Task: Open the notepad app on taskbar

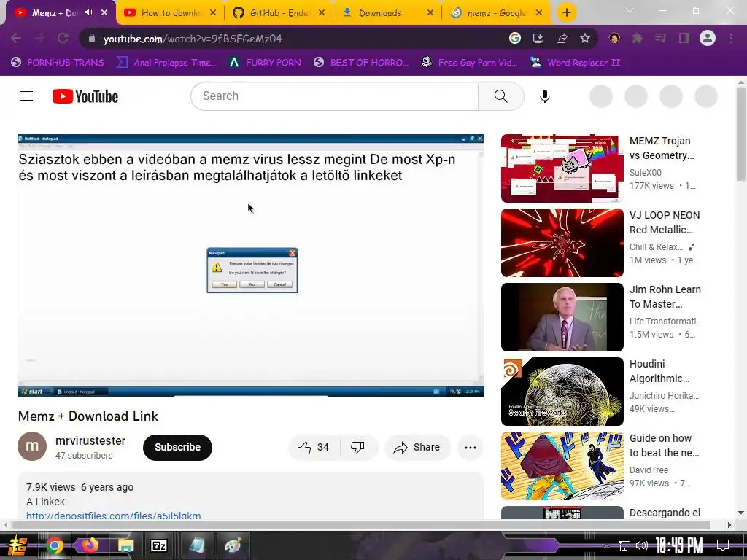Action: tap(197, 545)
